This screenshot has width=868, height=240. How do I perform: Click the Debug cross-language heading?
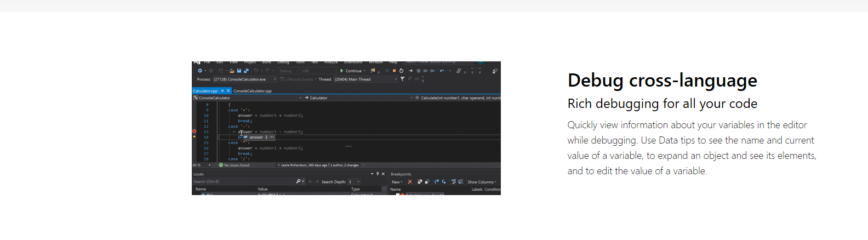click(x=662, y=81)
